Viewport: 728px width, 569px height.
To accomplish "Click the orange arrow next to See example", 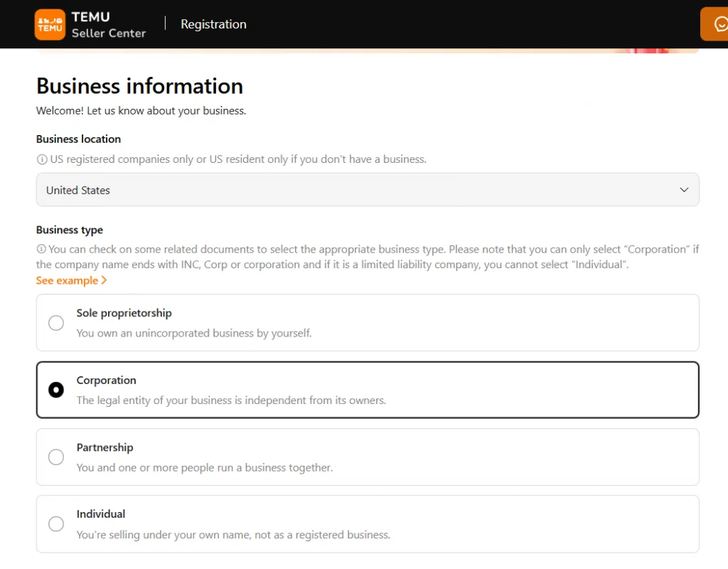I will (104, 280).
